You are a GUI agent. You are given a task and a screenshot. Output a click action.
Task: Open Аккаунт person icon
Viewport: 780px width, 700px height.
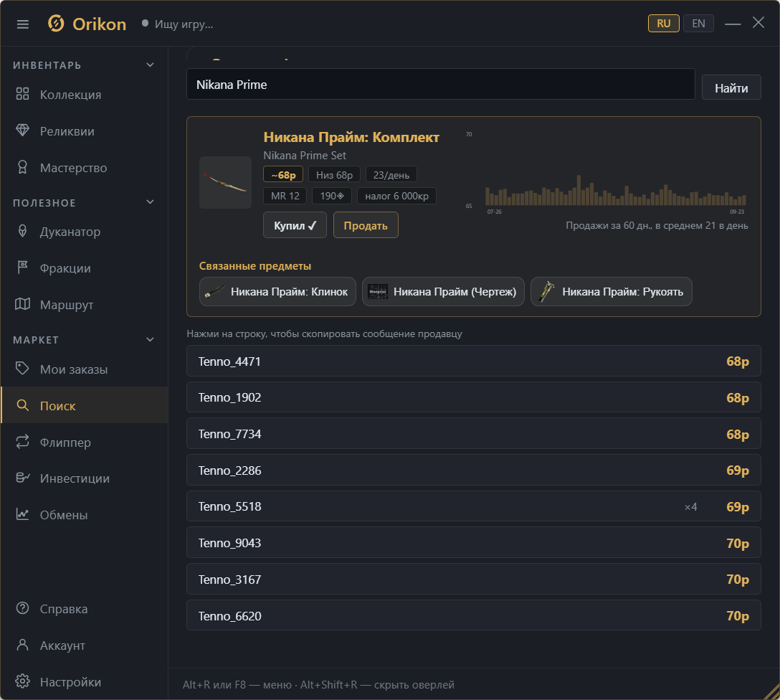pyautogui.click(x=22, y=645)
